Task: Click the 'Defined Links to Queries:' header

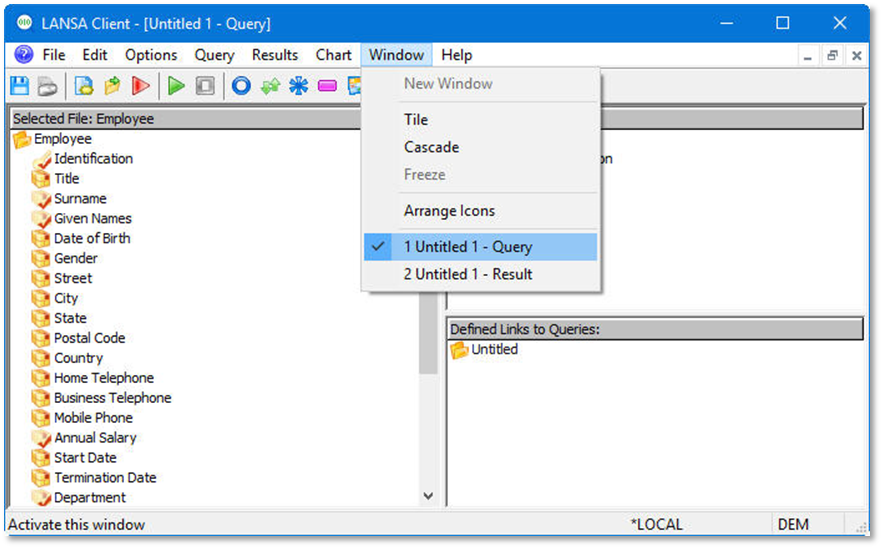Action: click(655, 330)
